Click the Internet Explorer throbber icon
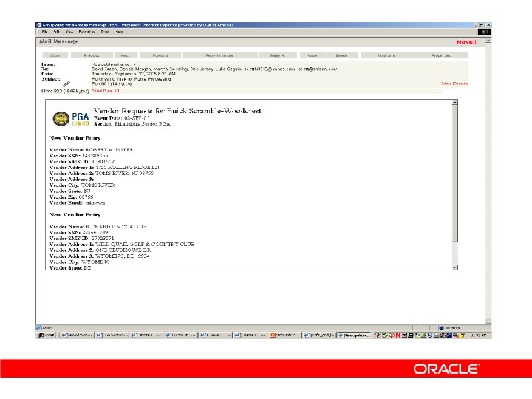 pos(484,32)
